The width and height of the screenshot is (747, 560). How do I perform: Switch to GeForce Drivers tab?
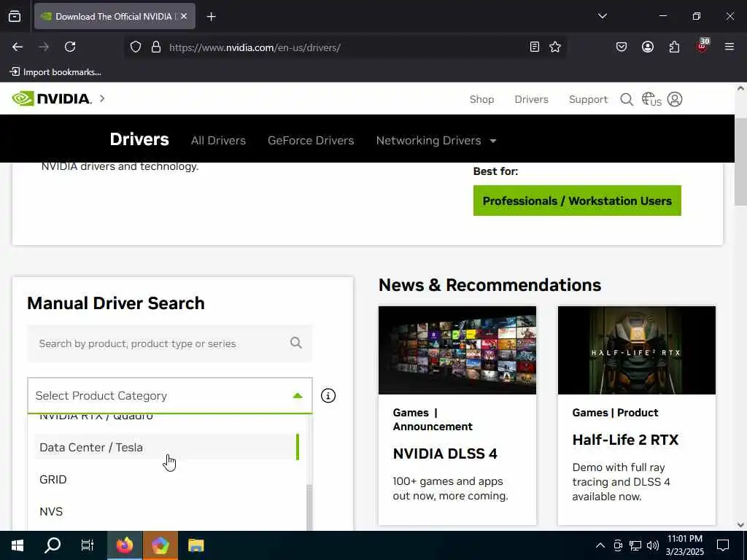point(311,141)
